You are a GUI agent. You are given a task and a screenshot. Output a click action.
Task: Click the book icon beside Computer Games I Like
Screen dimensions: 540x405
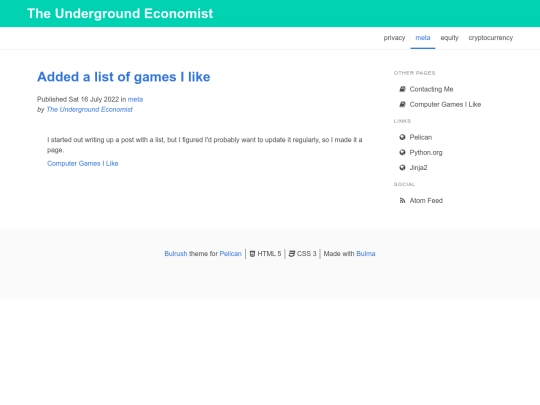tap(402, 104)
